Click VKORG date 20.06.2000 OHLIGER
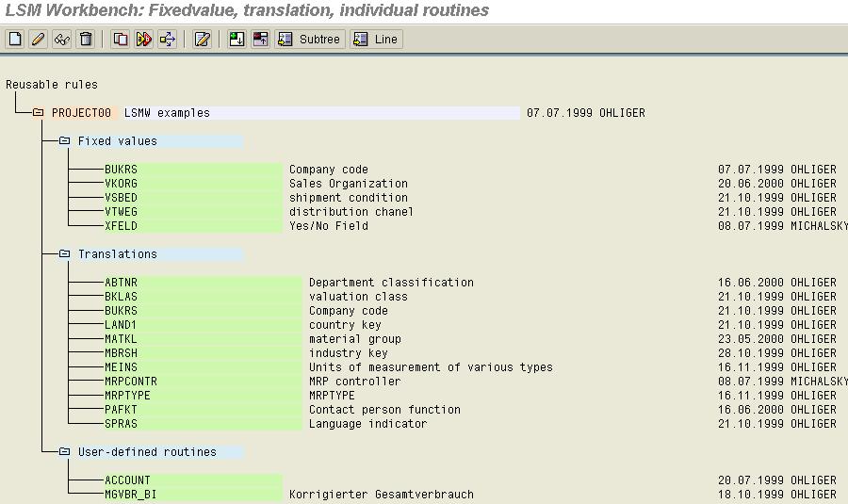This screenshot has width=848, height=504. pyautogui.click(x=777, y=184)
